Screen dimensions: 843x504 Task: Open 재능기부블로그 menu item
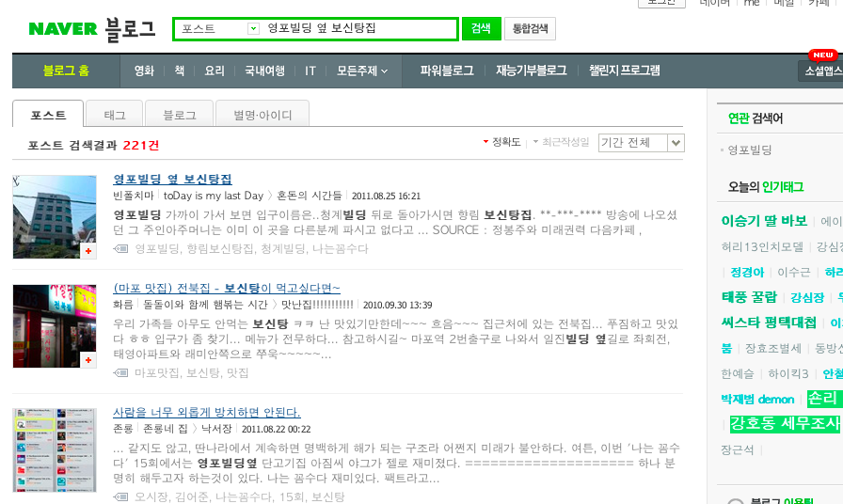click(x=532, y=71)
